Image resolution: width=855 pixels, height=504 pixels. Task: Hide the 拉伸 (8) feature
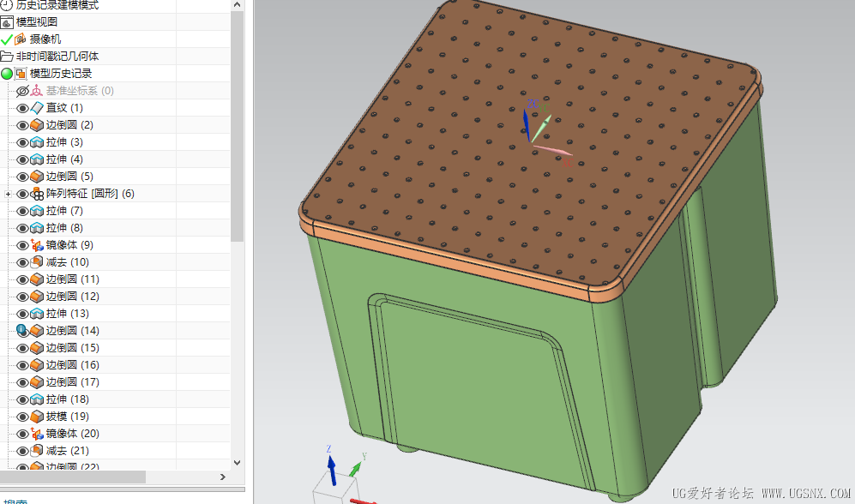tap(22, 228)
